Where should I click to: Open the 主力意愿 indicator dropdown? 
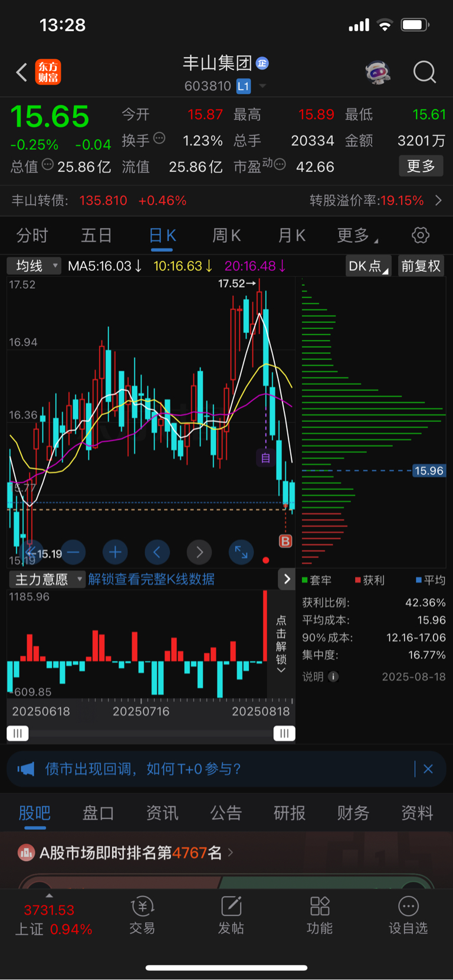tap(47, 579)
